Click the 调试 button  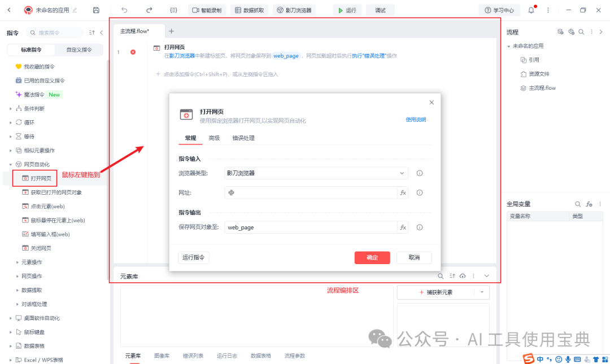coord(380,10)
